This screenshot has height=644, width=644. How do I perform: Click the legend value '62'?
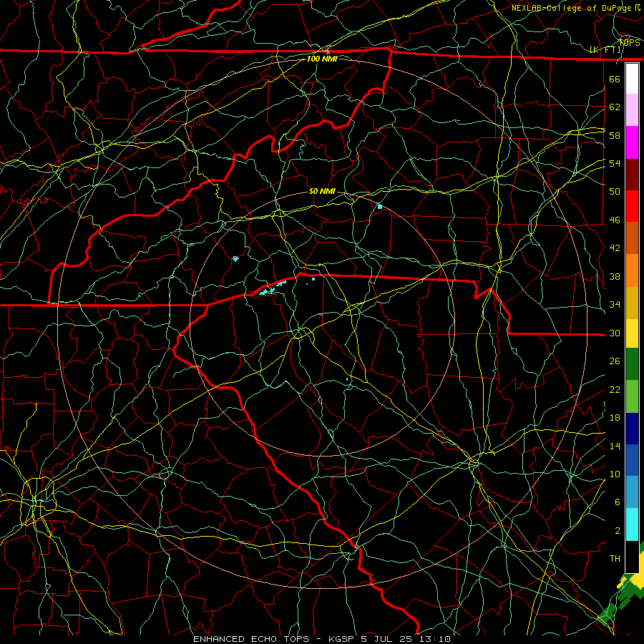click(615, 107)
